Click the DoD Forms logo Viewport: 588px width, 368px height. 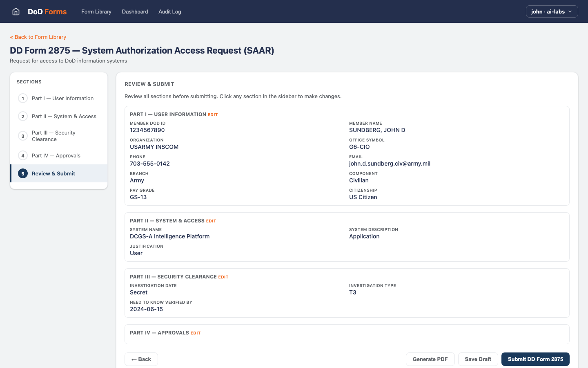(x=47, y=11)
